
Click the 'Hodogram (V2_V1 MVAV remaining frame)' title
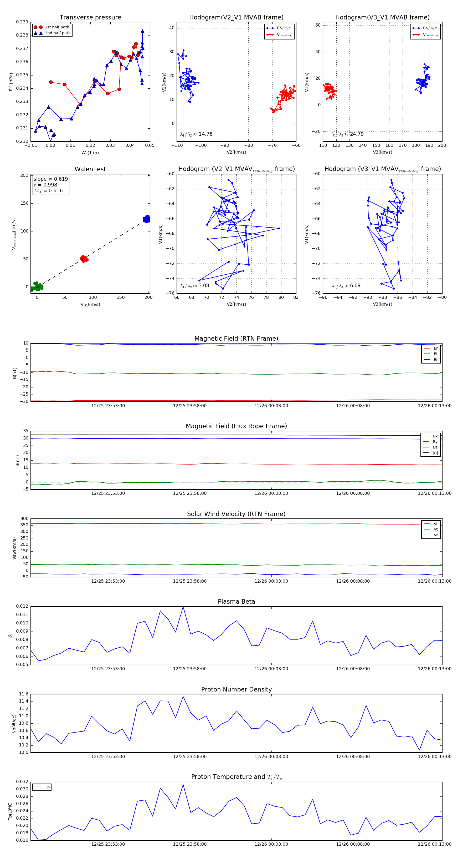coord(236,169)
